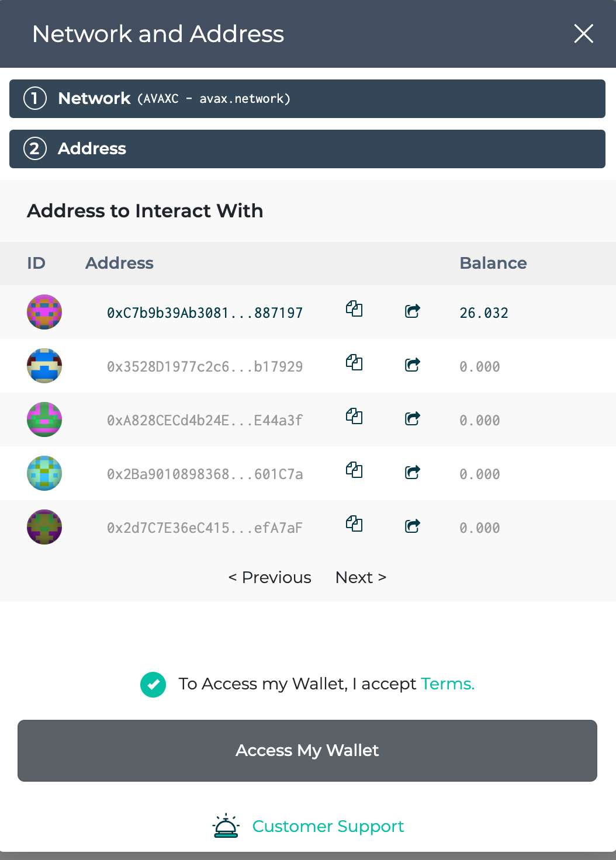The image size is (616, 860).
Task: Open block explorer for address ending efA7aF
Action: pos(413,526)
